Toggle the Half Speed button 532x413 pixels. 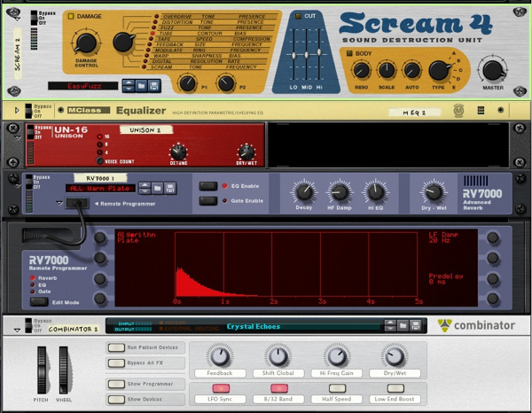(337, 388)
